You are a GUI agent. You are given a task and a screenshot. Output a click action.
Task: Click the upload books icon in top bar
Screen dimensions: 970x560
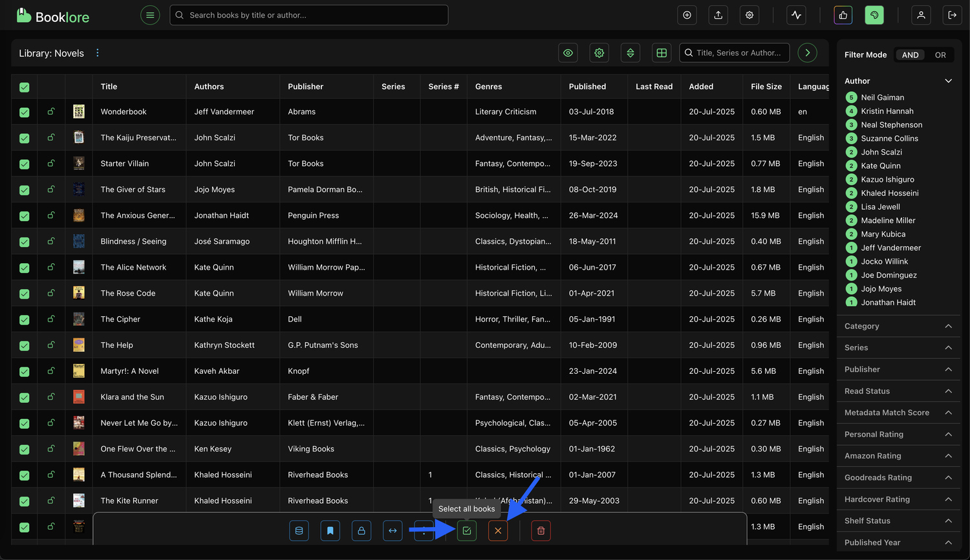pyautogui.click(x=718, y=15)
